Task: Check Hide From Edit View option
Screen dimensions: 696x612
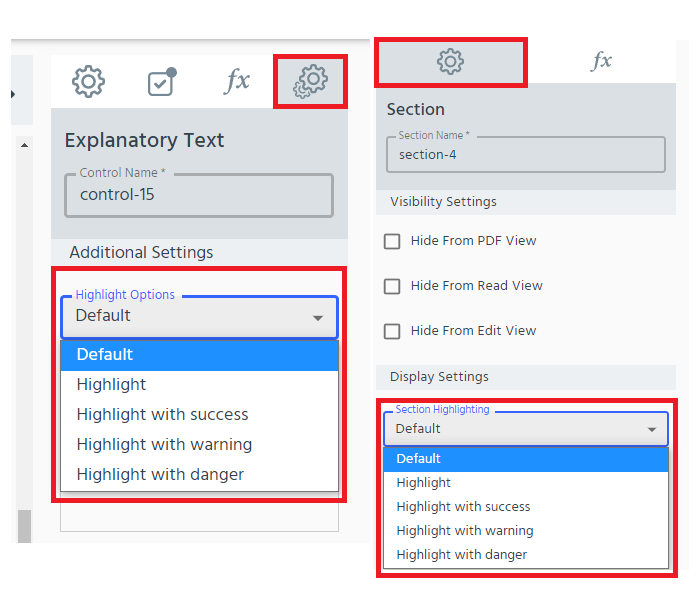Action: pyautogui.click(x=392, y=331)
